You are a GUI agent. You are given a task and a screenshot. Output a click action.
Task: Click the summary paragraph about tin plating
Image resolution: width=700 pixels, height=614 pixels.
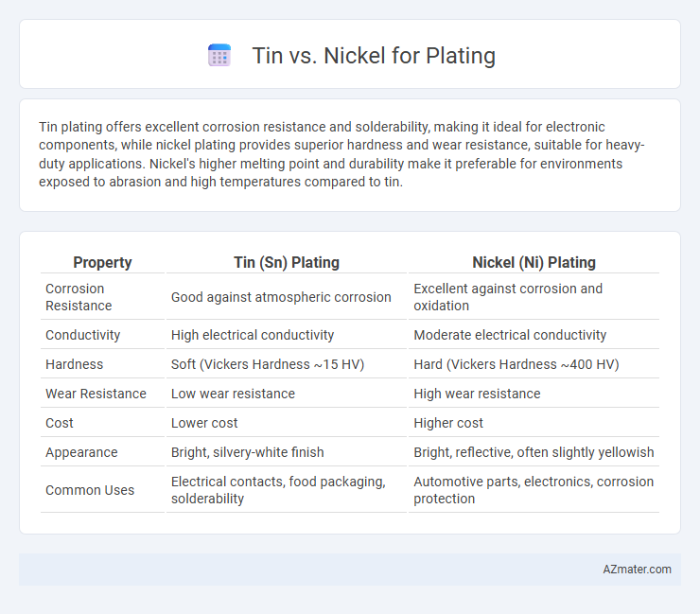pyautogui.click(x=341, y=154)
